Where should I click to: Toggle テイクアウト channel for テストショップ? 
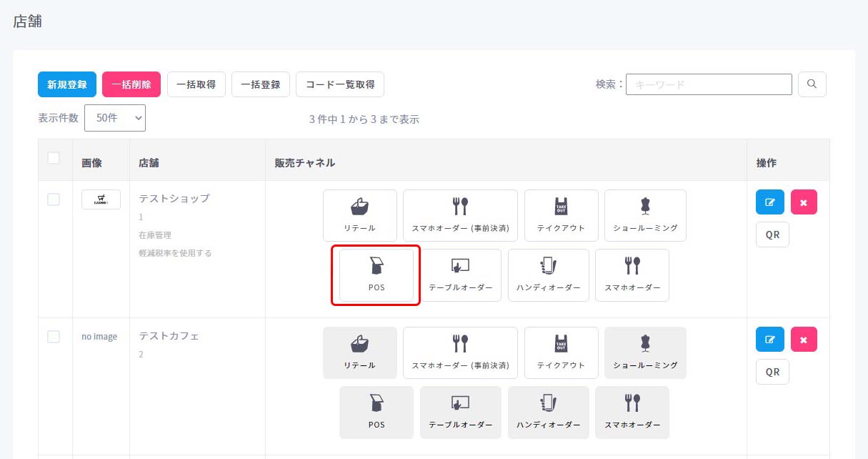click(561, 215)
